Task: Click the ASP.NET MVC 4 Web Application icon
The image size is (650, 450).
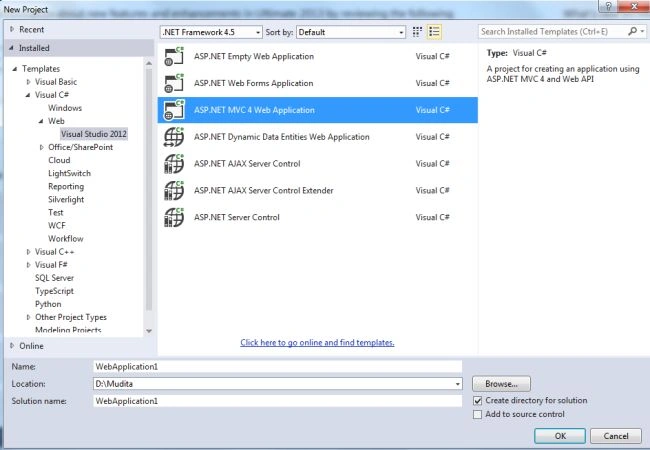Action: (174, 110)
